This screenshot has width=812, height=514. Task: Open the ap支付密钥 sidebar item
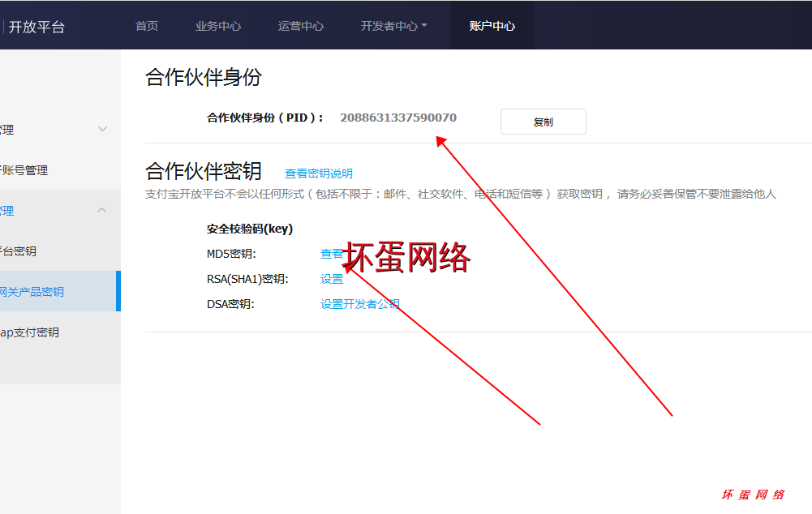pos(29,332)
